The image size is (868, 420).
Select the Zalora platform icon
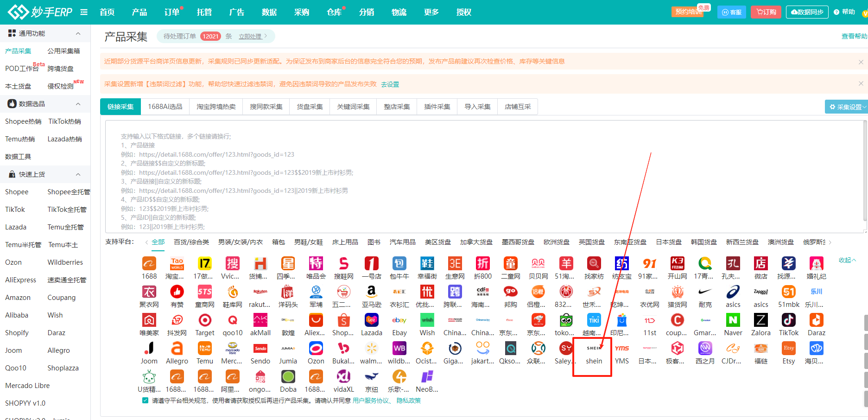click(760, 320)
